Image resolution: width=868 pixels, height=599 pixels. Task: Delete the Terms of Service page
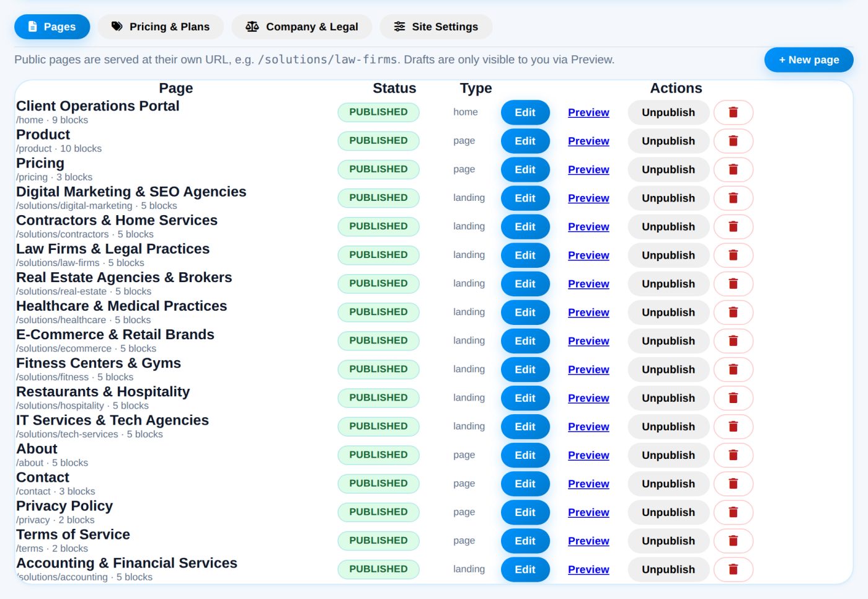click(x=733, y=540)
